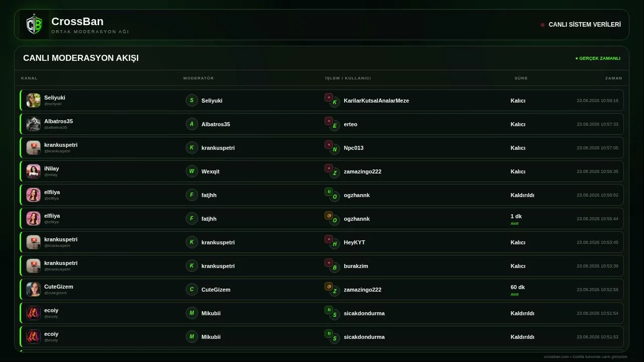This screenshot has width=644, height=362.
Task: Select moderator badge for Wexqit
Action: pyautogui.click(x=192, y=171)
